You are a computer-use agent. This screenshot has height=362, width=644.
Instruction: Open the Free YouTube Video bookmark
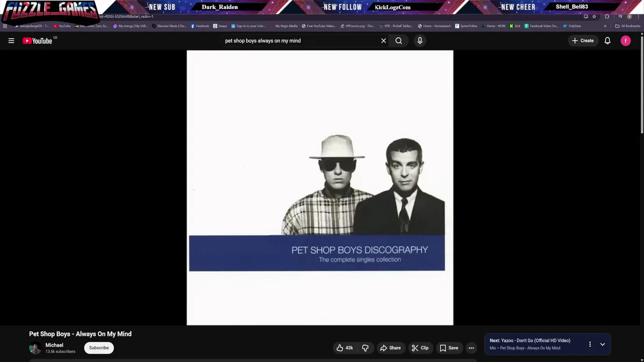(318, 26)
